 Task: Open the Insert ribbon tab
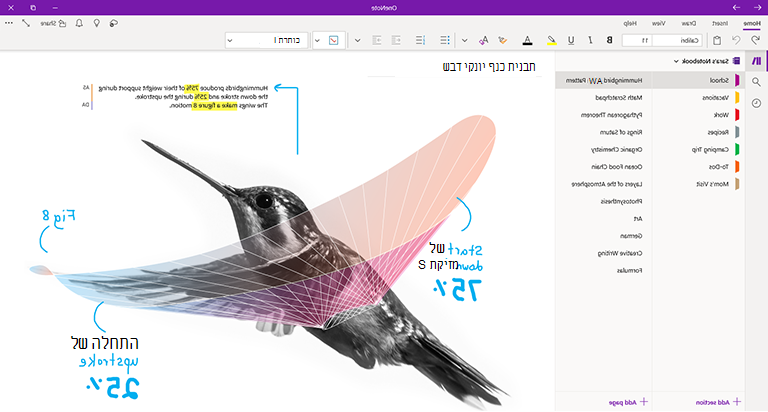(x=720, y=23)
